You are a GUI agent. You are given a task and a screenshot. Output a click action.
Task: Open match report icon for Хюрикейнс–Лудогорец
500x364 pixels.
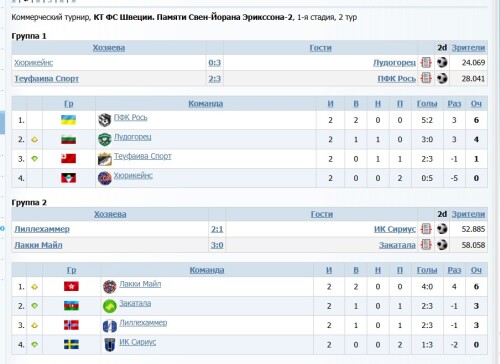coord(426,62)
